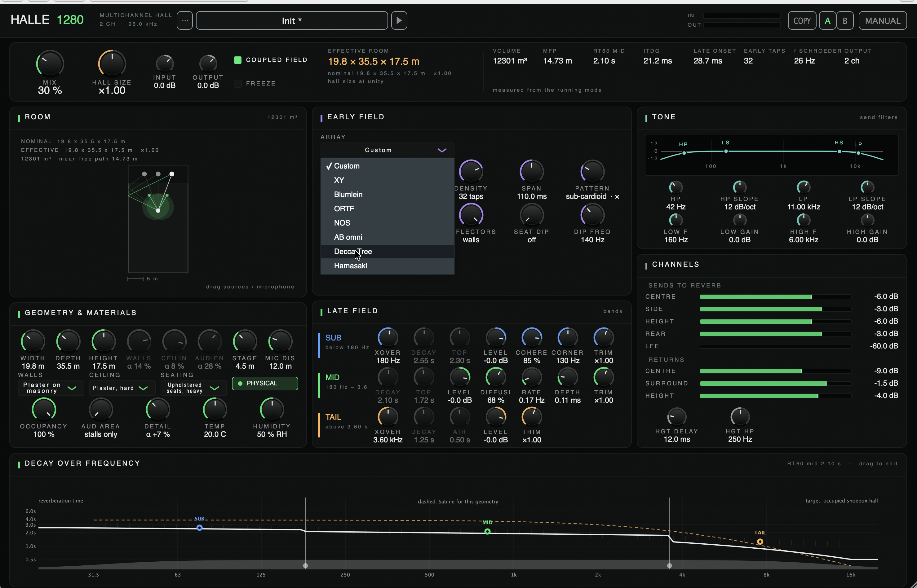Select Blumlein array option
This screenshot has height=588, width=917.
click(387, 194)
